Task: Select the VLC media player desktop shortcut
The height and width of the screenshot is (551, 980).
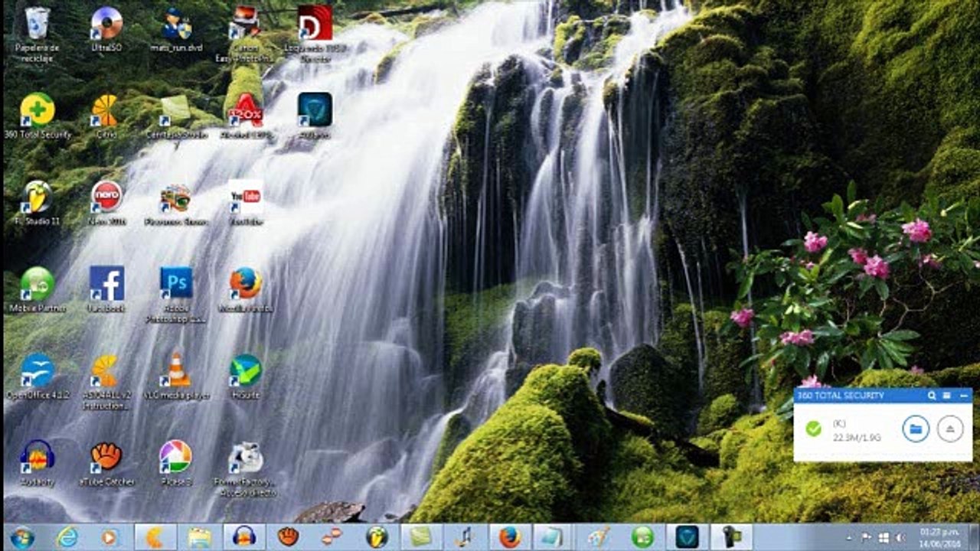Action: [176, 370]
